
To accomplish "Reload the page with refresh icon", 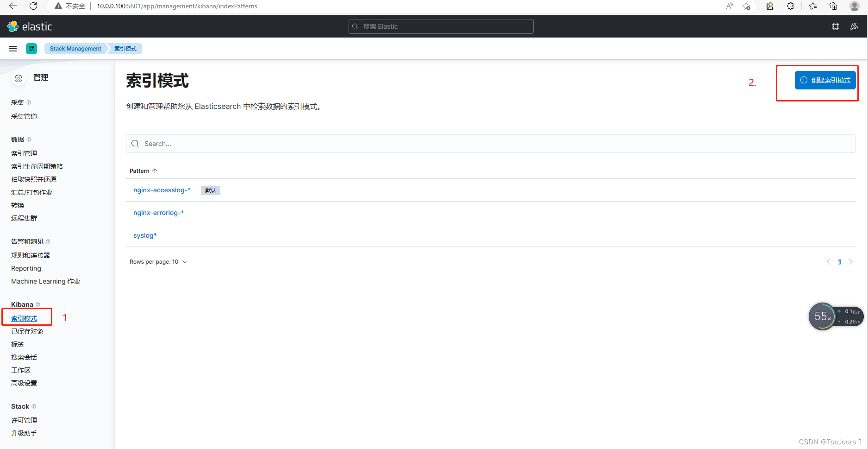I will (33, 6).
